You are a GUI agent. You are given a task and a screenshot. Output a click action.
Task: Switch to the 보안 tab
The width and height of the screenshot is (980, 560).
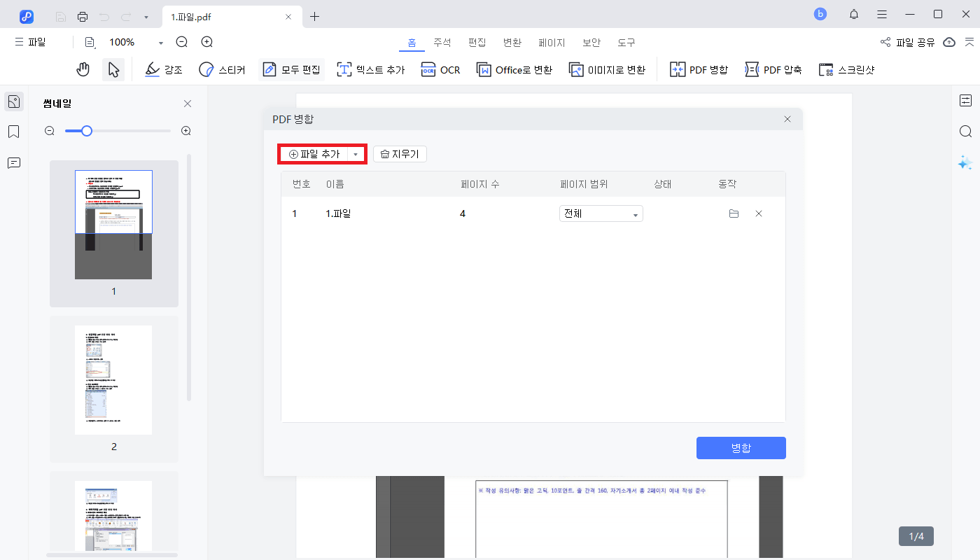point(591,43)
